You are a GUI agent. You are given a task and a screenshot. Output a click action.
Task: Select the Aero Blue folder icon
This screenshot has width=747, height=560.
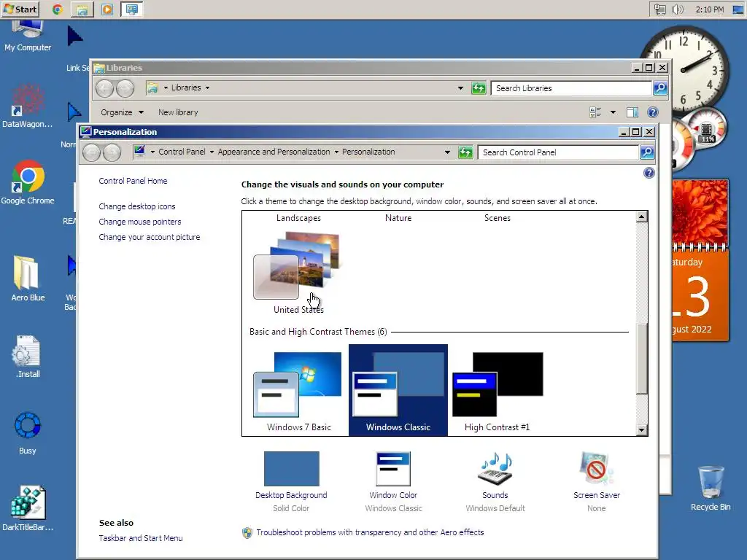(28, 278)
